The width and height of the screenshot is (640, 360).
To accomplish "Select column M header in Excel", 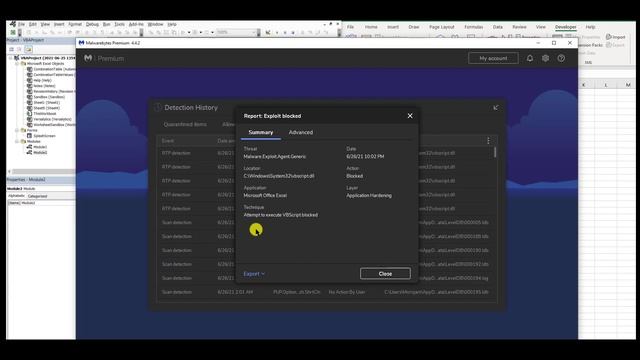I will (x=628, y=85).
